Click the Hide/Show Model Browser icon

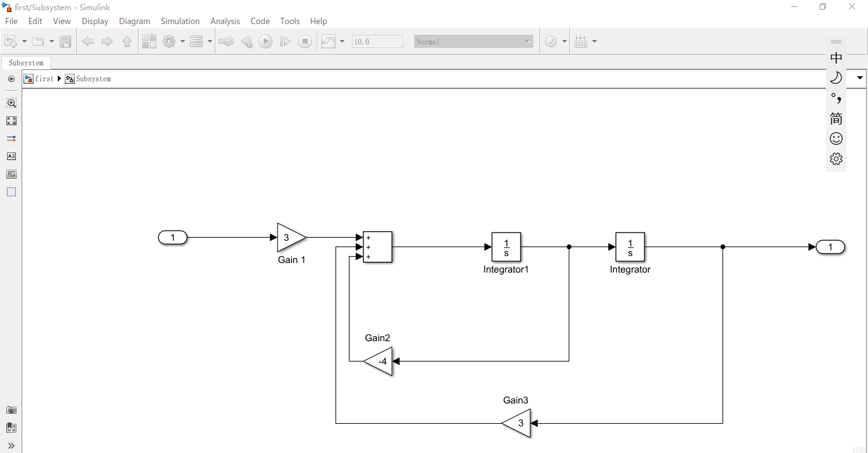coord(11,79)
